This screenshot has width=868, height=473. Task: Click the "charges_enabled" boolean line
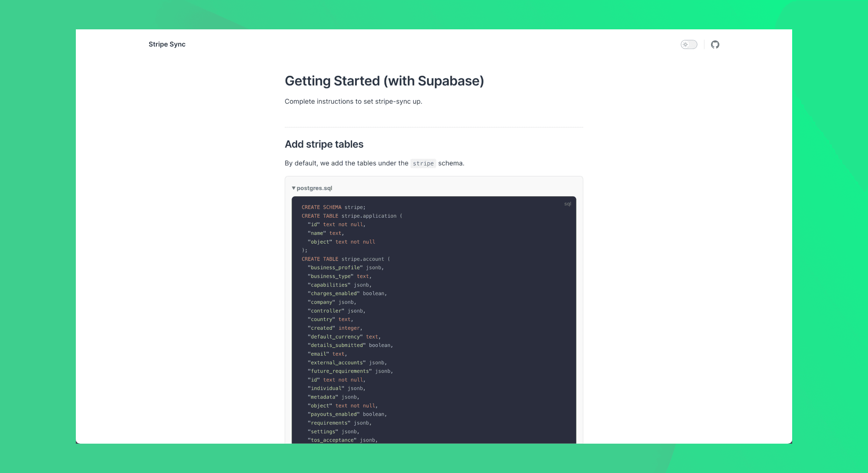[347, 293]
